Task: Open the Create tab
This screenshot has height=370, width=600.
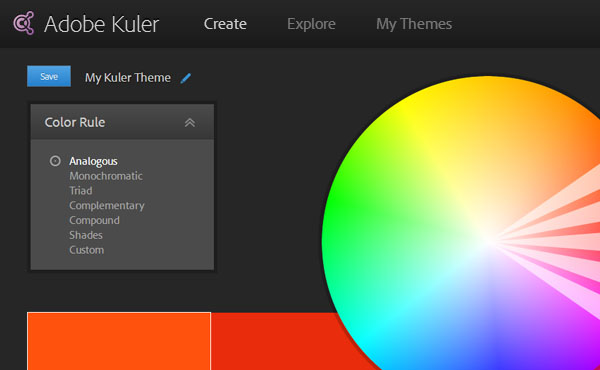Action: point(225,24)
